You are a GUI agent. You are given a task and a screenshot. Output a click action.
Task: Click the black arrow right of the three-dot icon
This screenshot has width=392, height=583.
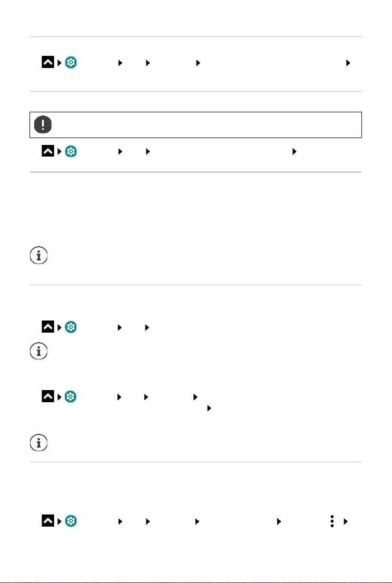[x=346, y=521]
